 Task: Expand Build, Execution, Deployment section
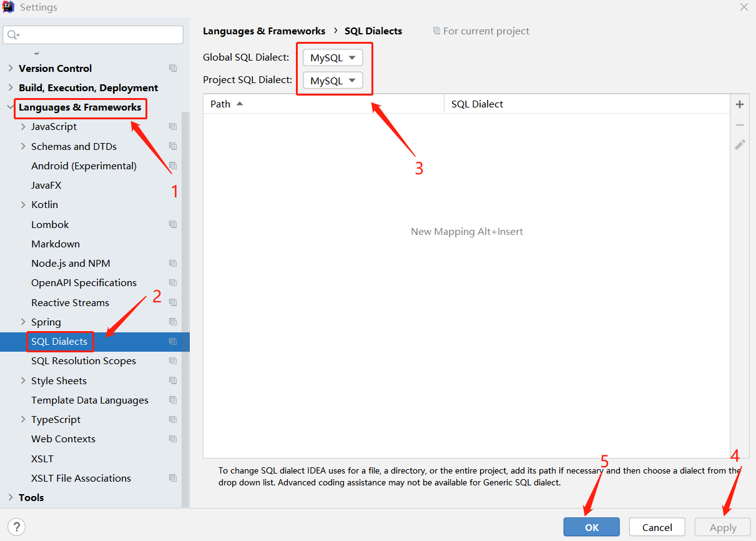tap(10, 88)
